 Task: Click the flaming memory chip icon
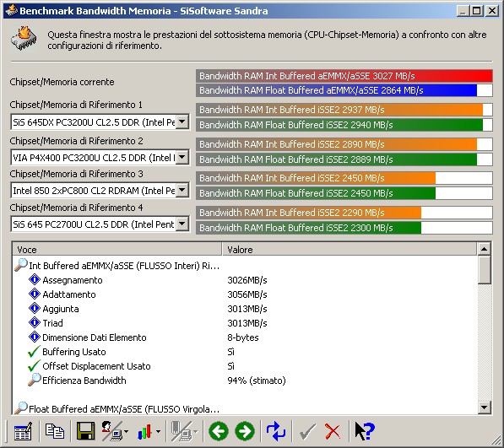pos(24,39)
